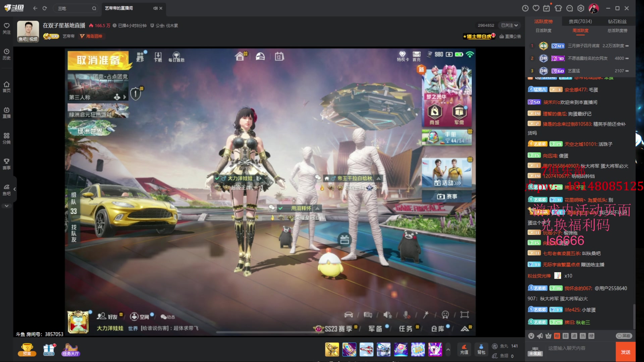This screenshot has width=644, height=362.
Task: Open 背包 backpack
Action: (x=481, y=349)
